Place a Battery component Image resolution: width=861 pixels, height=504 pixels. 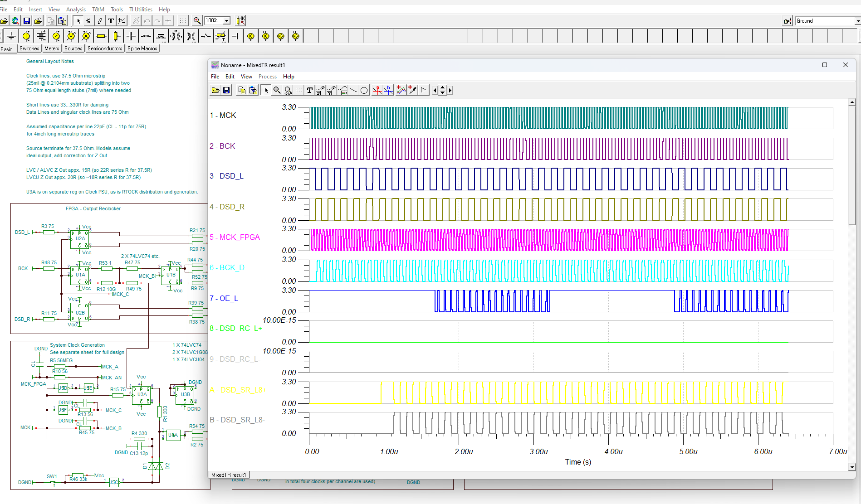41,36
